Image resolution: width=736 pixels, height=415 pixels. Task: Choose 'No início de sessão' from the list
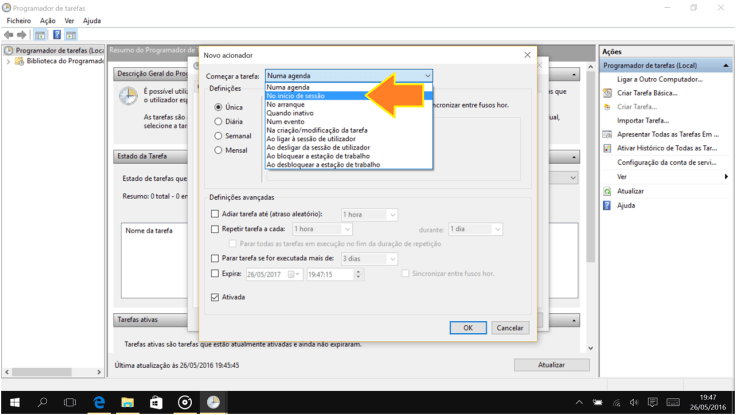point(310,96)
